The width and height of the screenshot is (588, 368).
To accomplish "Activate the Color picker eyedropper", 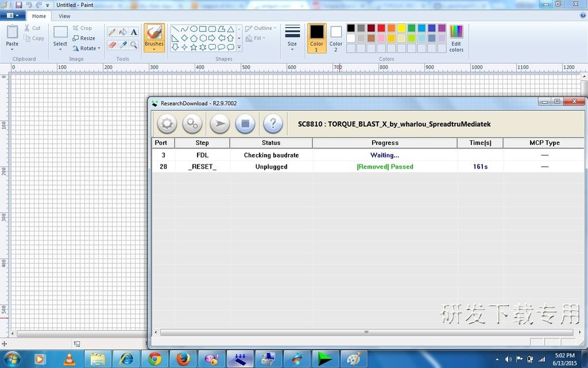I will point(123,45).
